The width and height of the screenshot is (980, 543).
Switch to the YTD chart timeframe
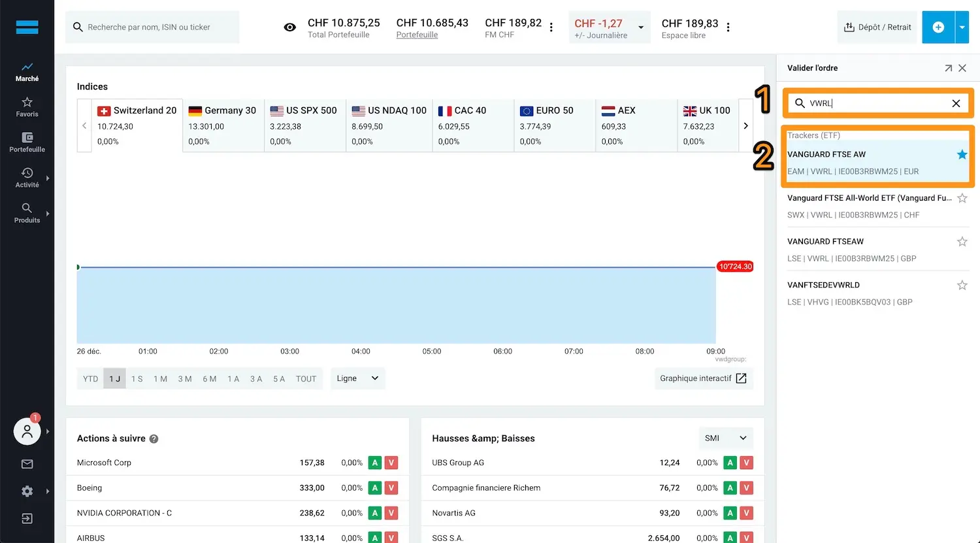(x=90, y=378)
